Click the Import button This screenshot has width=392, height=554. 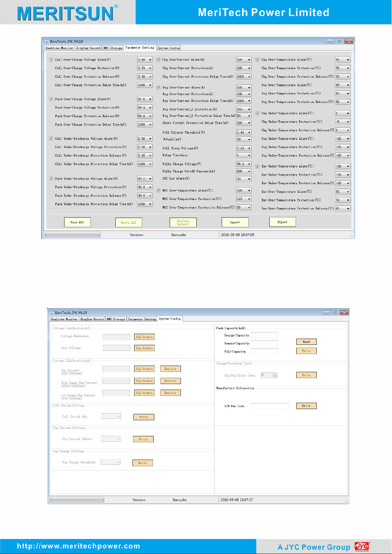coord(235,223)
